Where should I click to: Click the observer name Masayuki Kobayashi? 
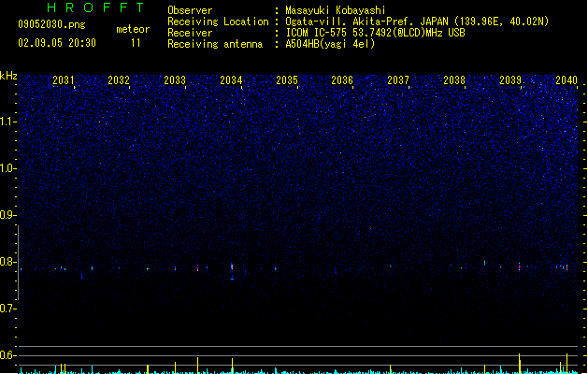[336, 10]
